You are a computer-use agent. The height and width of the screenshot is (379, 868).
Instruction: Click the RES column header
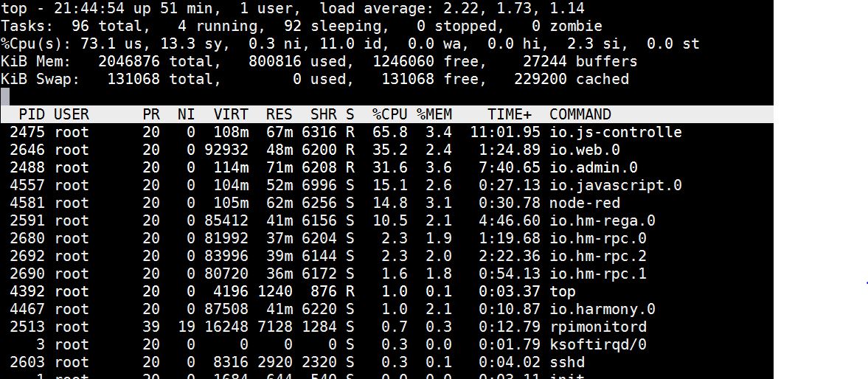pos(279,114)
